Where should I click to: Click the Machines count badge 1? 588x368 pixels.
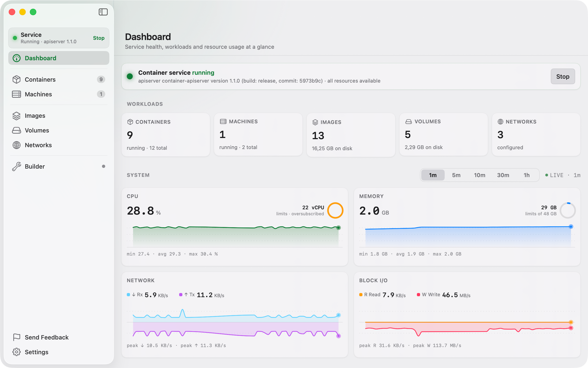pos(101,94)
